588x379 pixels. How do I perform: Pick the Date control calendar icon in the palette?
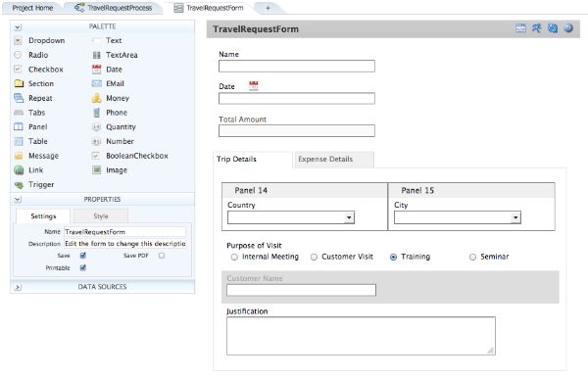coord(96,70)
